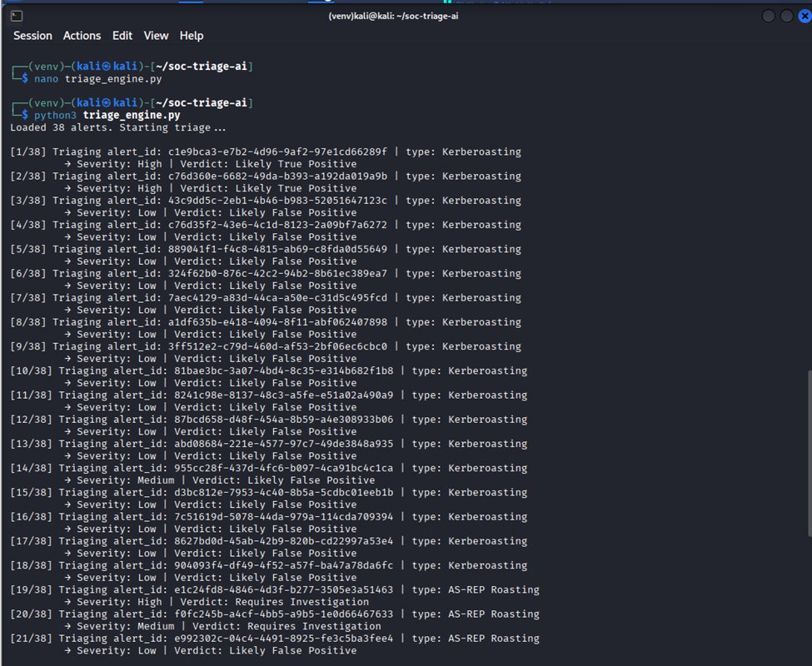Maximize the terminal window

787,16
